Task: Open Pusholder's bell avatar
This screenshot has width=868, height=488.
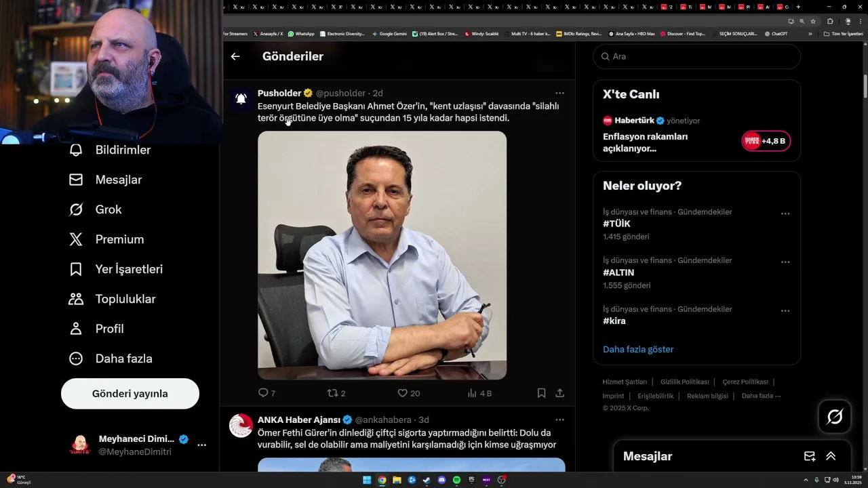Action: 241,99
